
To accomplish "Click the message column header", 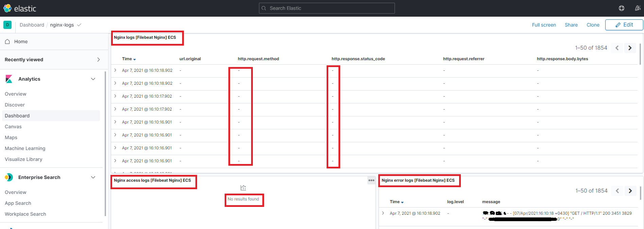I will click(491, 202).
